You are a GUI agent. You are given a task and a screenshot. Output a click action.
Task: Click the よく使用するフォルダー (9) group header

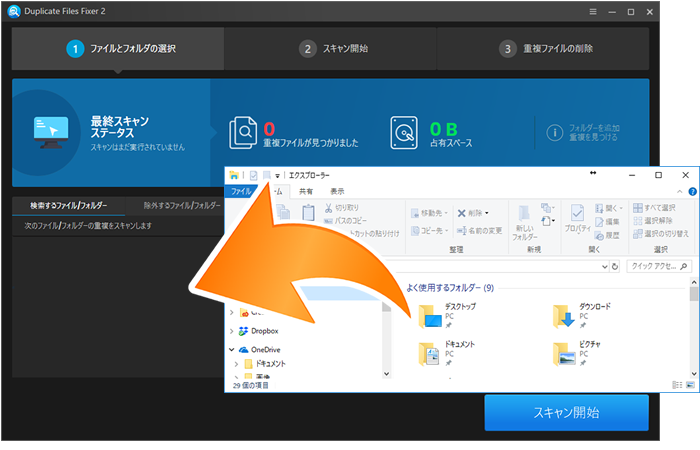click(x=450, y=288)
